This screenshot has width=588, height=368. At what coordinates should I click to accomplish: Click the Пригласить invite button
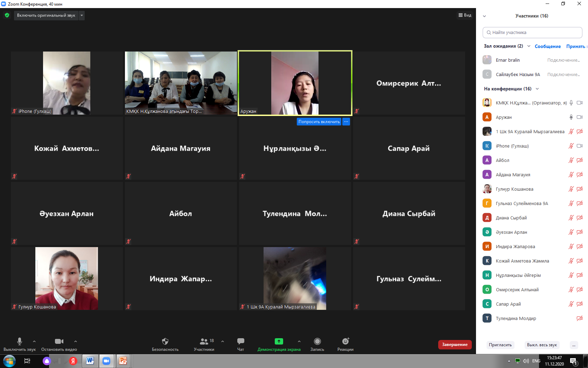pos(500,345)
